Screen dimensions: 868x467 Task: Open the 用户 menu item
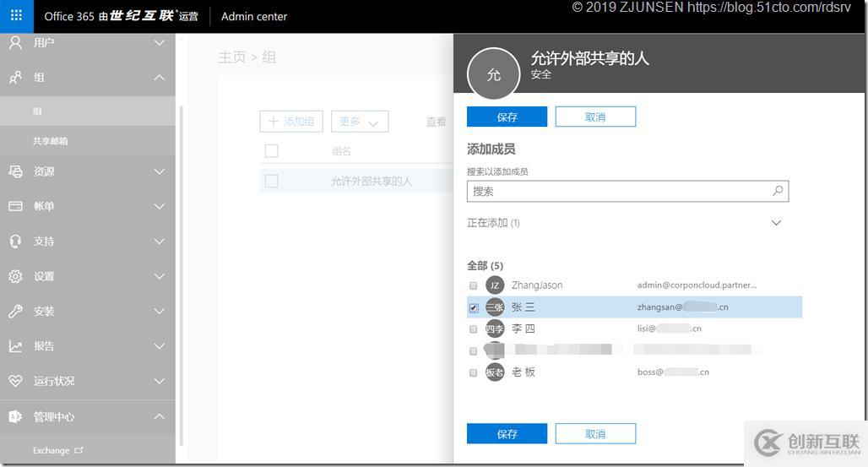(x=88, y=43)
